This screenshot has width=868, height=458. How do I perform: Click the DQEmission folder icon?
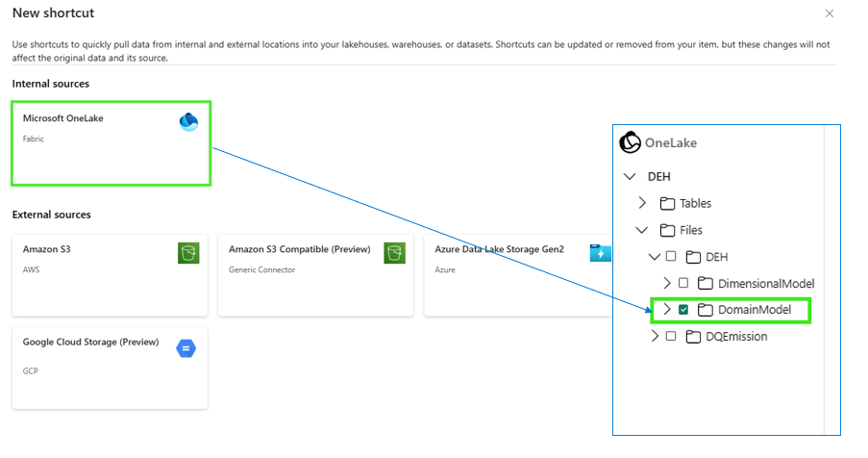tap(693, 336)
